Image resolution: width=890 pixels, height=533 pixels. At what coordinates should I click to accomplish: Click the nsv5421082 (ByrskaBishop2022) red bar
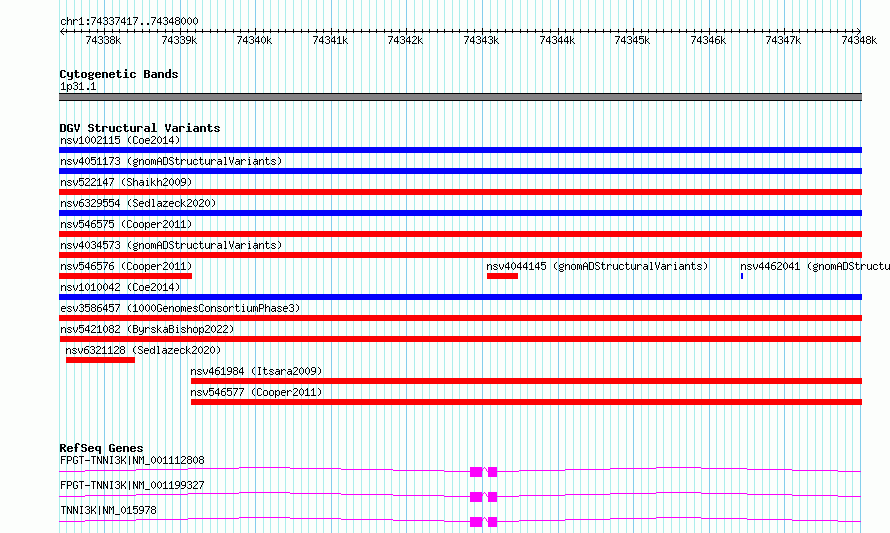click(460, 339)
